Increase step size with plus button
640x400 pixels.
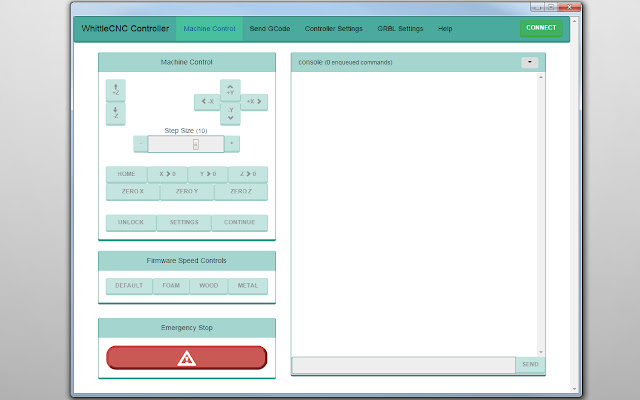[x=232, y=144]
